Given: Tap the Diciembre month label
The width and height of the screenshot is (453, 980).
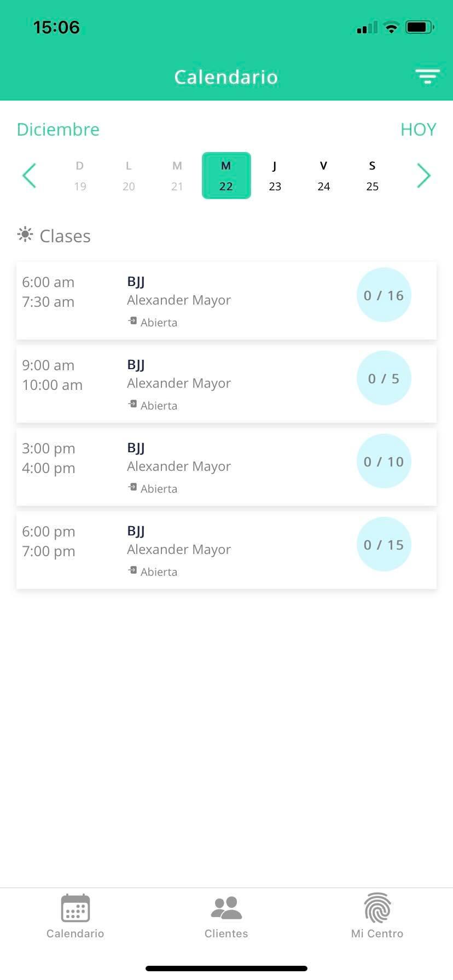Looking at the screenshot, I should 58,130.
